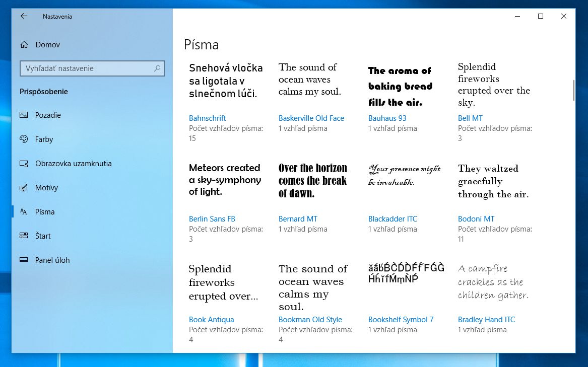
Task: Open Bradley Hand ITC font
Action: tap(486, 319)
